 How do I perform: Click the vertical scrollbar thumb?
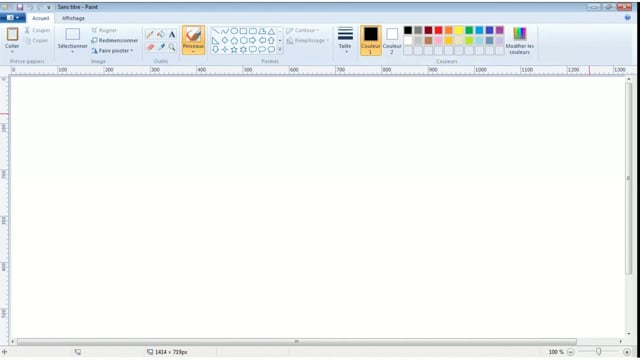[628, 178]
